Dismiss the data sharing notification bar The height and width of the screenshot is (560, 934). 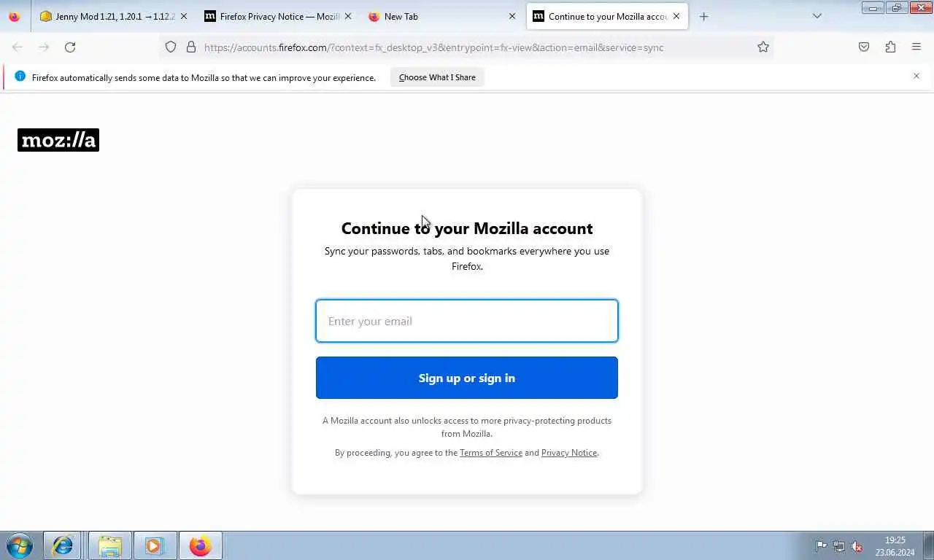tap(916, 76)
